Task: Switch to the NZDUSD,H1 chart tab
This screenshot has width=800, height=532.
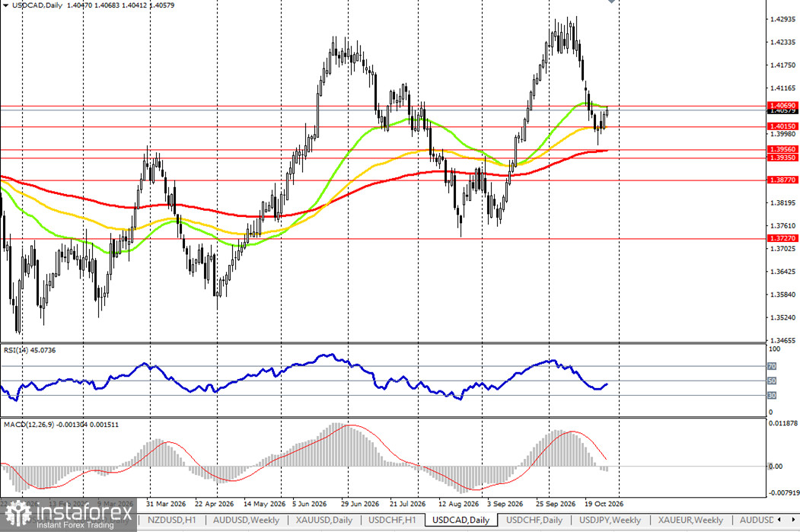Action: [171, 520]
